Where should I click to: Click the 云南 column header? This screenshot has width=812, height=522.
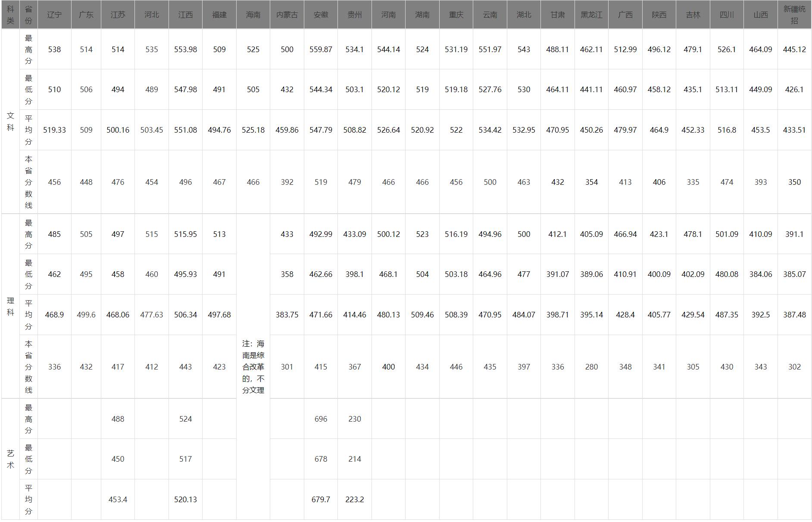[490, 15]
